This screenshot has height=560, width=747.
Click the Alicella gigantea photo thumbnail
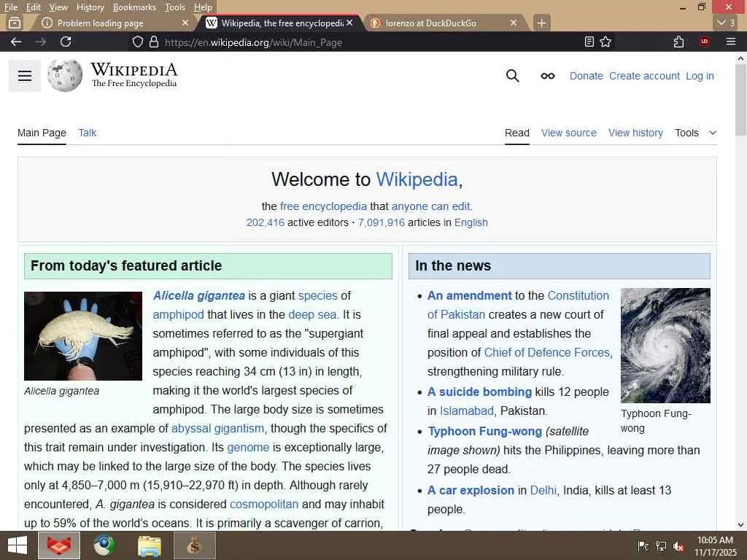coord(83,336)
